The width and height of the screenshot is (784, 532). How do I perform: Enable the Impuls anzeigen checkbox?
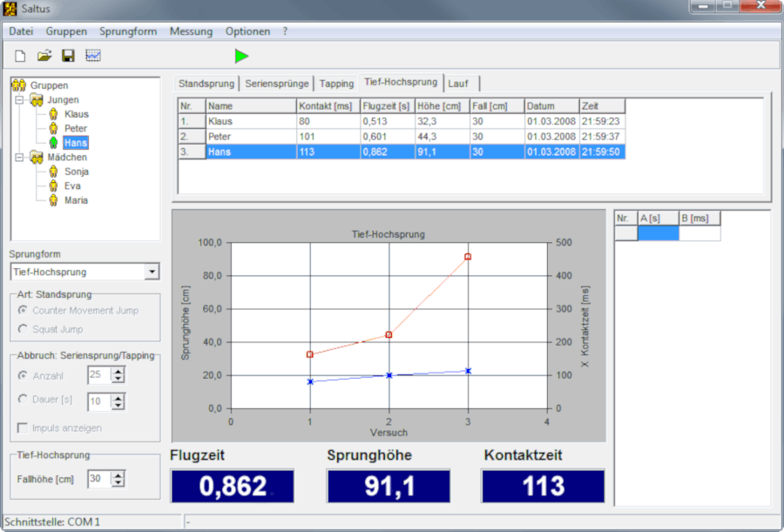tap(23, 428)
